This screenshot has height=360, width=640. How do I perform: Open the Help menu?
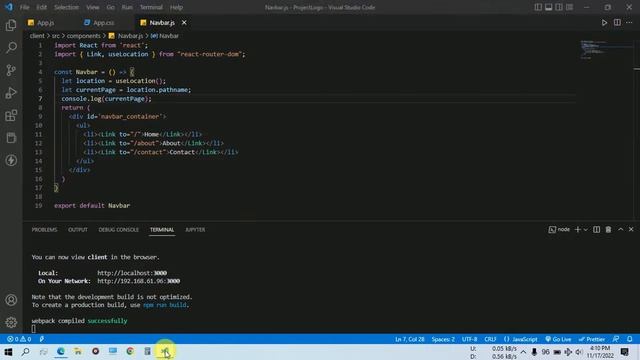176,7
